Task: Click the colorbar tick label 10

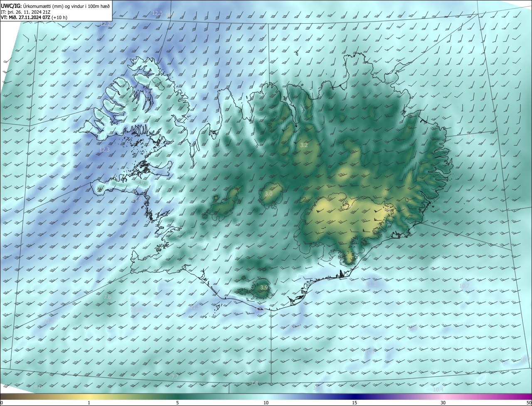Action: pos(266,403)
